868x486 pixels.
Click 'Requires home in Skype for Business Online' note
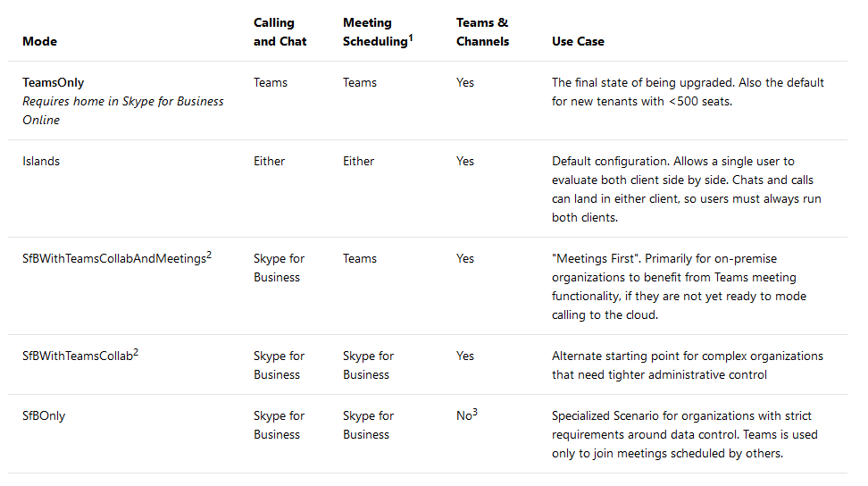pyautogui.click(x=122, y=110)
